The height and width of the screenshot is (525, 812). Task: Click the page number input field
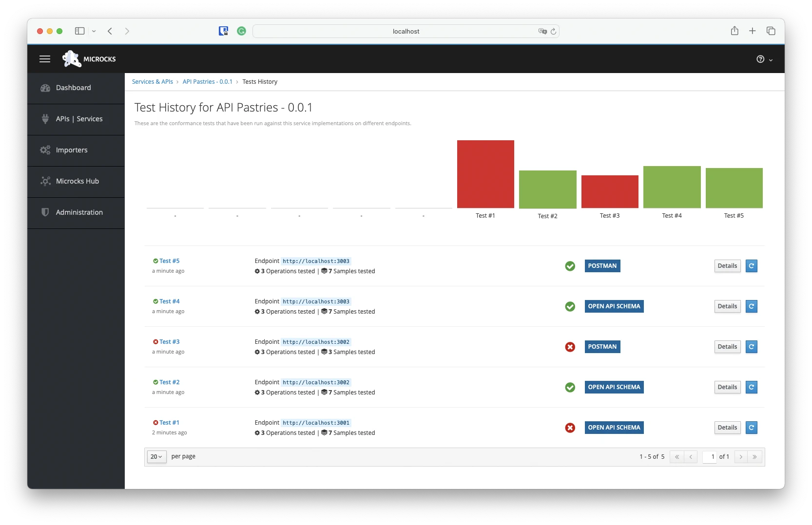click(x=710, y=457)
